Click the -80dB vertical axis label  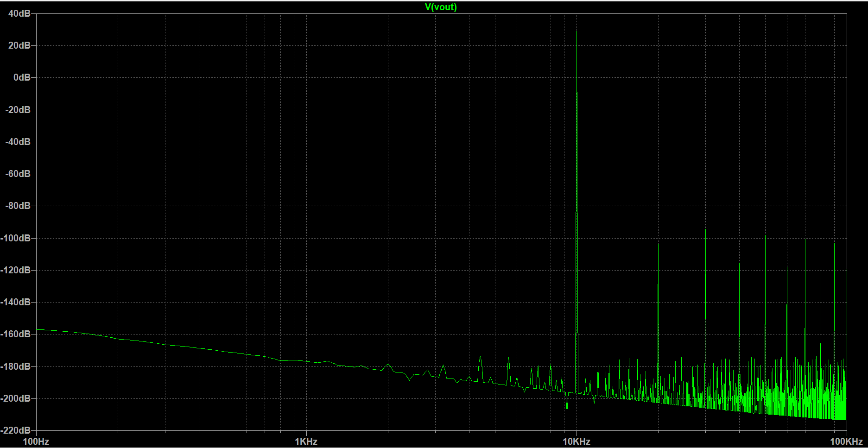(x=18, y=206)
